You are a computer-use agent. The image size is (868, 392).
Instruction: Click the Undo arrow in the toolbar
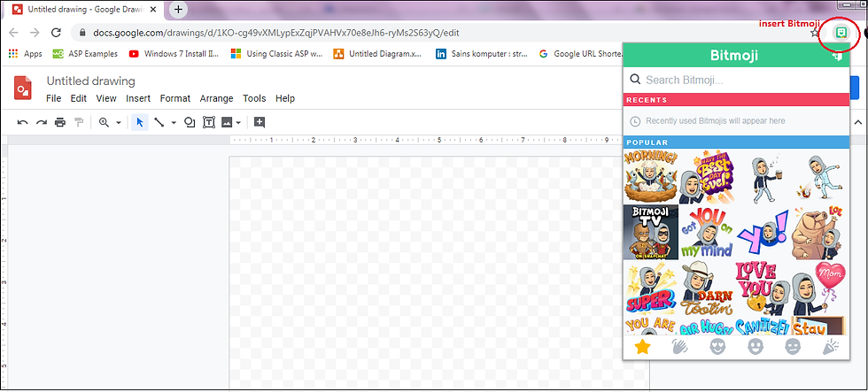[x=23, y=123]
